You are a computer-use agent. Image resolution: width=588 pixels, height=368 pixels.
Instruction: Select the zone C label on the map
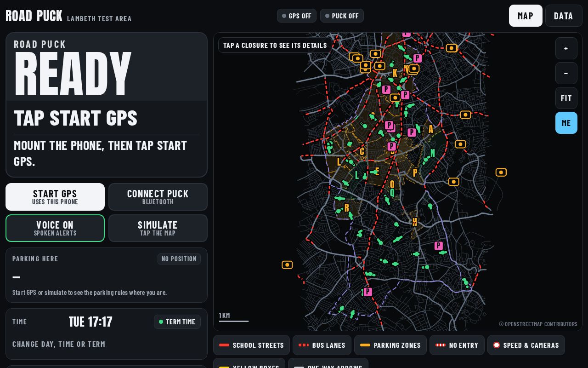(x=362, y=152)
